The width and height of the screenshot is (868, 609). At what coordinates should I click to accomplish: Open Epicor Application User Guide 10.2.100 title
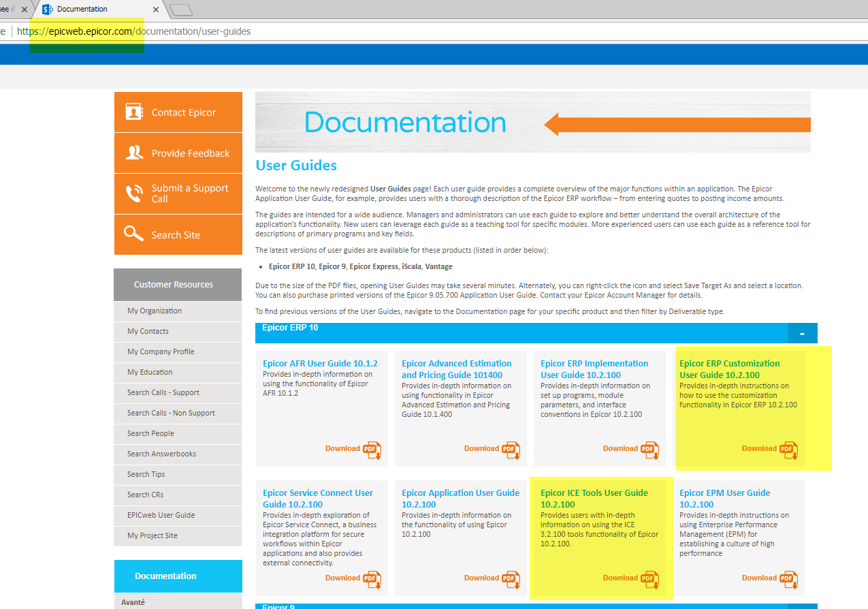[x=460, y=499]
